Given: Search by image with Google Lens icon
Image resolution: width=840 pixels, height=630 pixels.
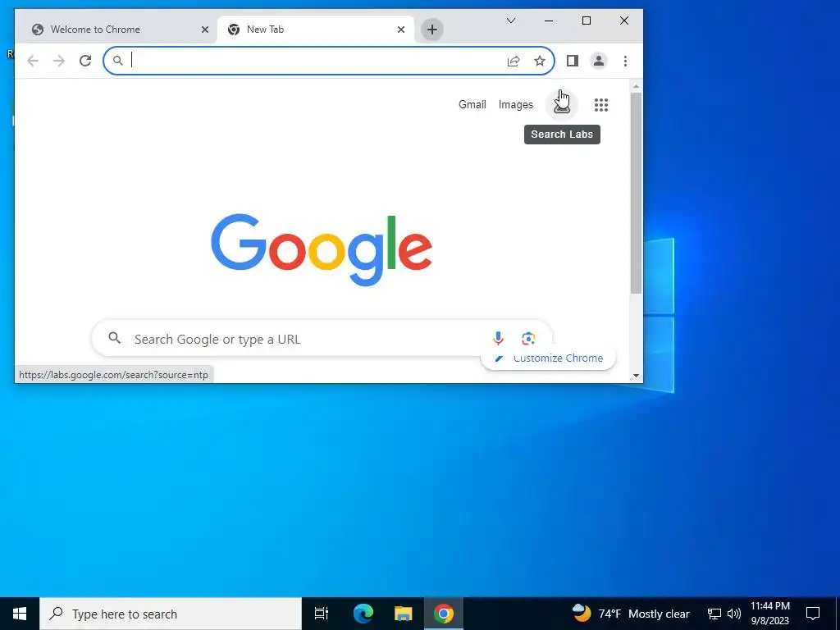Looking at the screenshot, I should [x=528, y=339].
